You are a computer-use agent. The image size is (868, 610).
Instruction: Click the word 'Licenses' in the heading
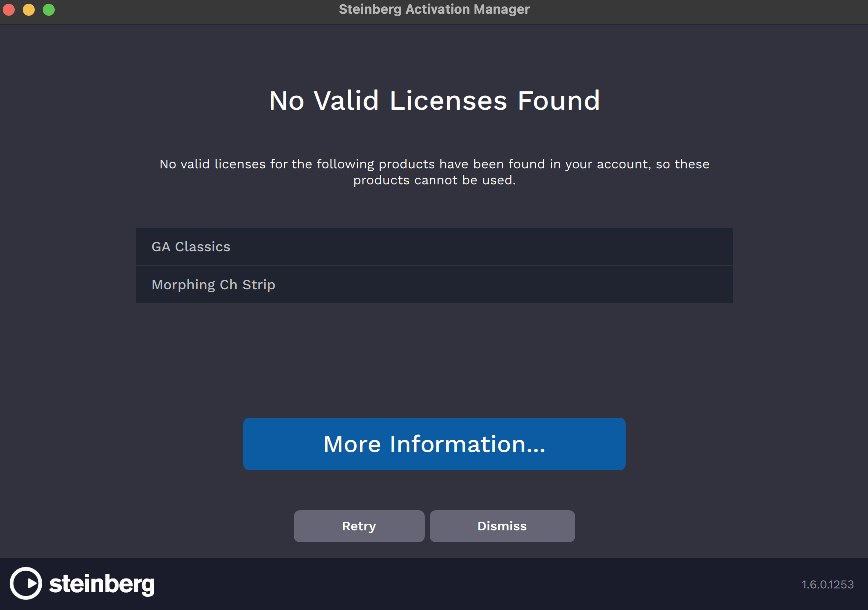448,101
